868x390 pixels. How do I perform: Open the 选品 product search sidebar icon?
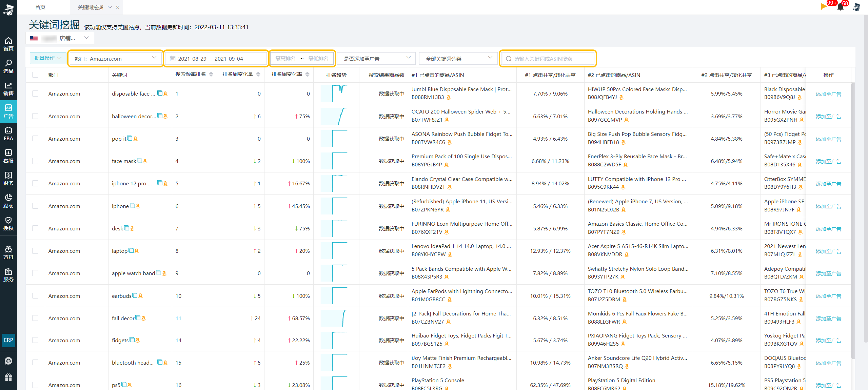(x=8, y=67)
